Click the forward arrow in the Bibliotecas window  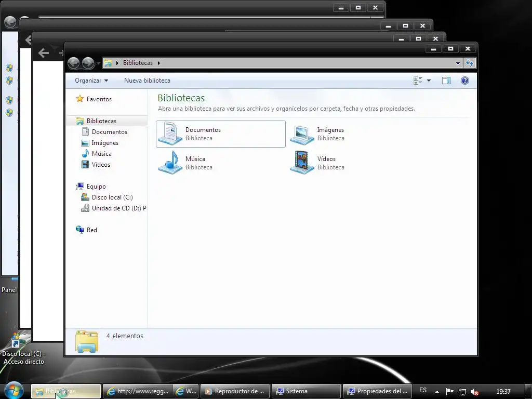tap(88, 63)
